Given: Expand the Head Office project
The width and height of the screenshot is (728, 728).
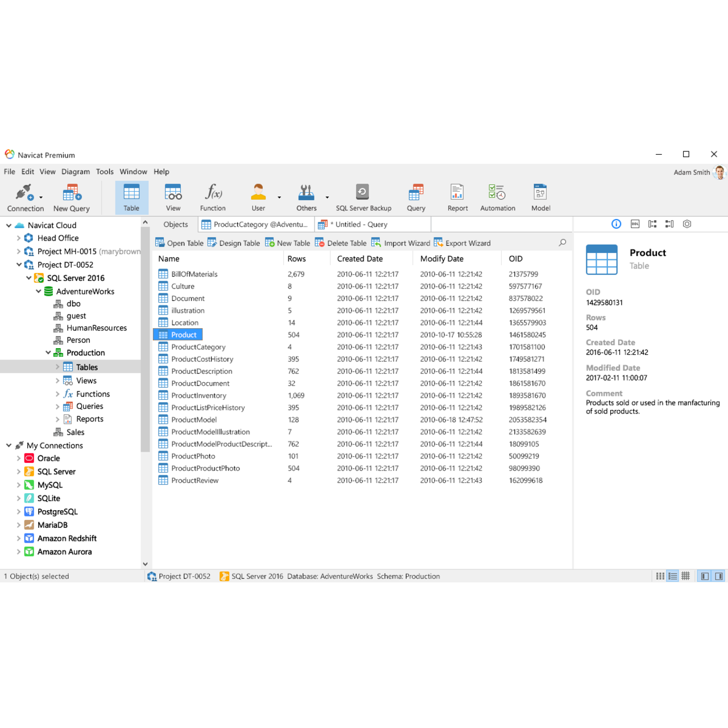Looking at the screenshot, I should tap(18, 238).
